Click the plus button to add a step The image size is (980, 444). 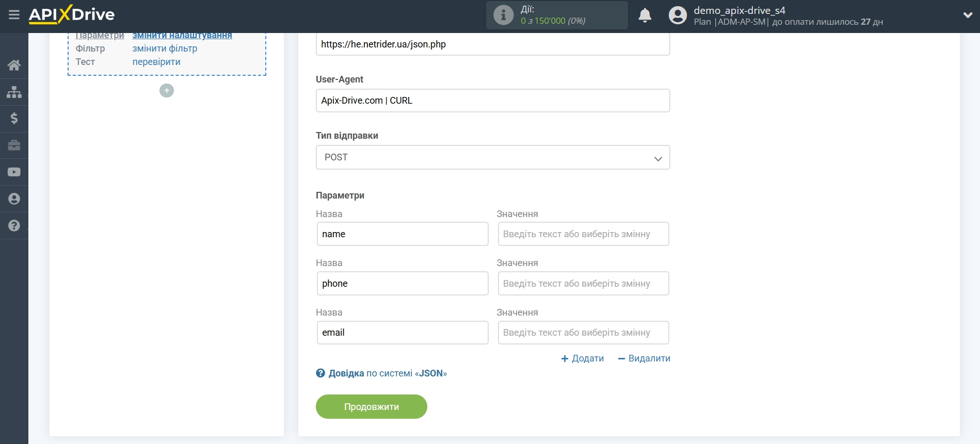(x=167, y=91)
